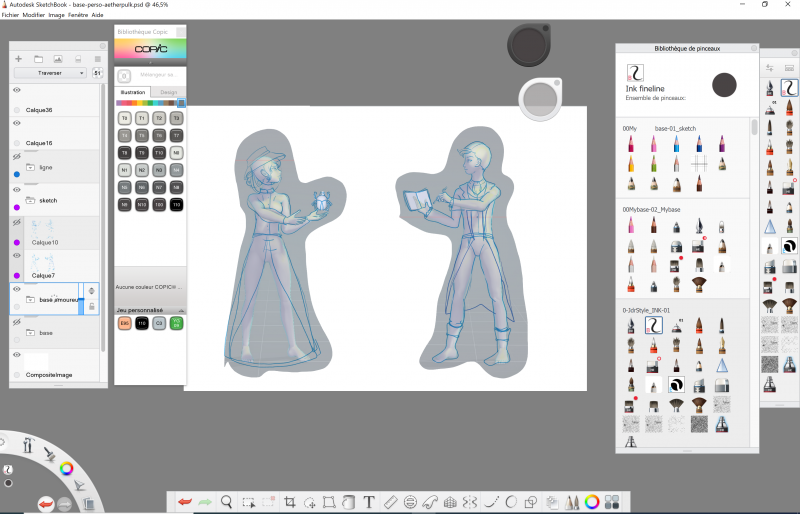
Task: Pick the green YG09 custom swatch
Action: (x=176, y=323)
